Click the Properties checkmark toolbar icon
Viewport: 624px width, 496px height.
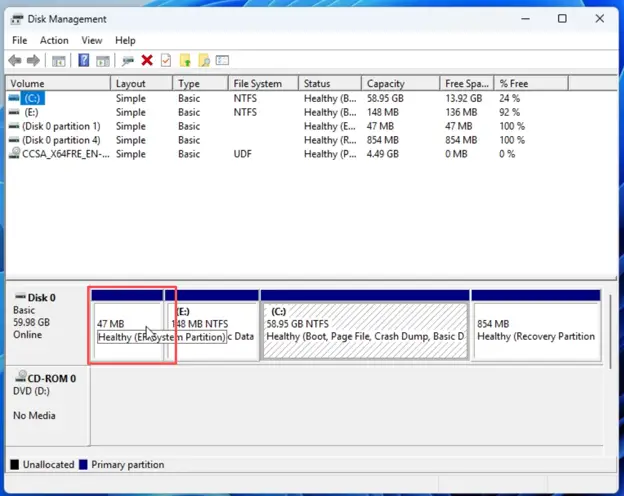[x=166, y=61]
